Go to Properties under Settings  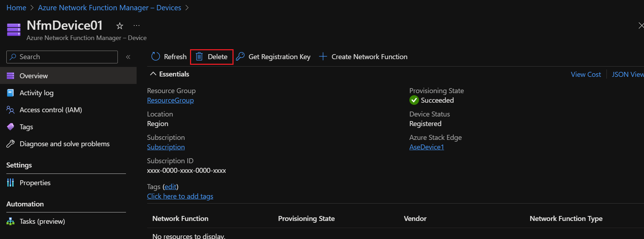(35, 183)
